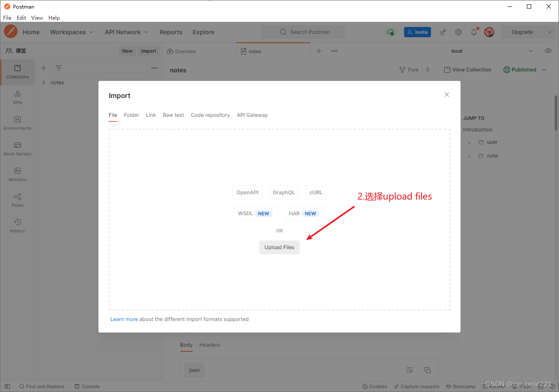Click the Invite button
This screenshot has width=559, height=392.
pos(417,32)
